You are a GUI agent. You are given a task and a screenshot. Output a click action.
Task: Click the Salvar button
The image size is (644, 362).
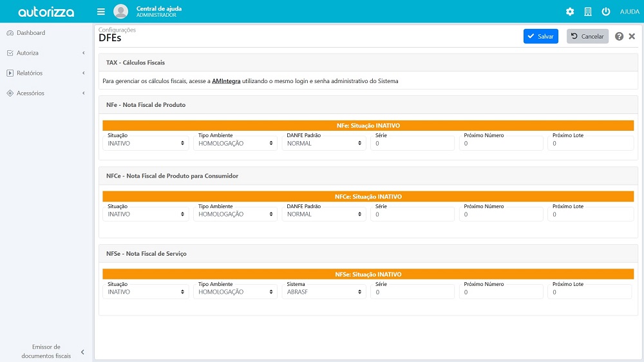540,37
